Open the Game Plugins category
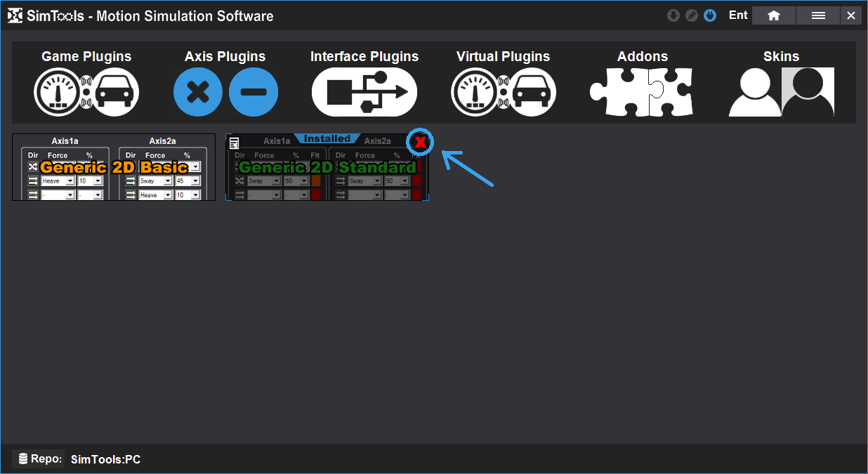The height and width of the screenshot is (474, 868). tap(86, 83)
